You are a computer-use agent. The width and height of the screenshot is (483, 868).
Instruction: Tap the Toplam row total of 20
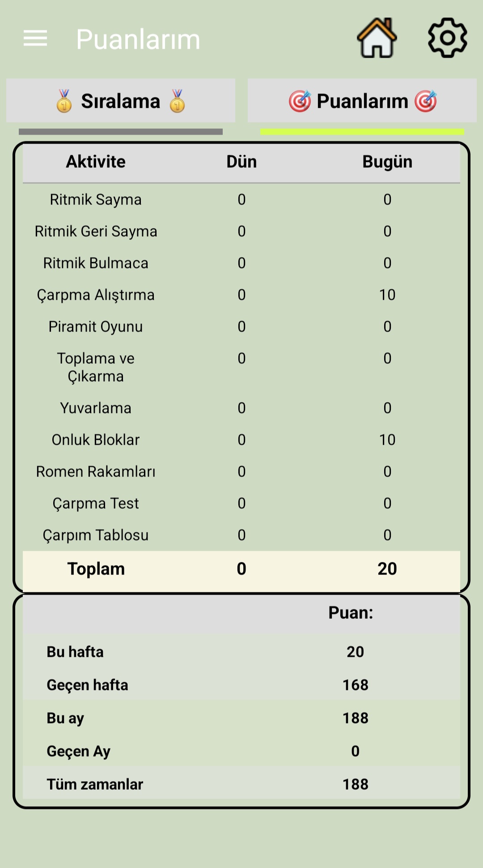click(387, 569)
